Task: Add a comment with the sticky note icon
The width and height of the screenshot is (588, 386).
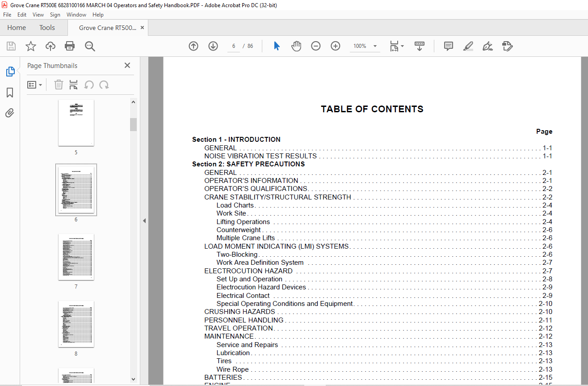Action: point(449,46)
